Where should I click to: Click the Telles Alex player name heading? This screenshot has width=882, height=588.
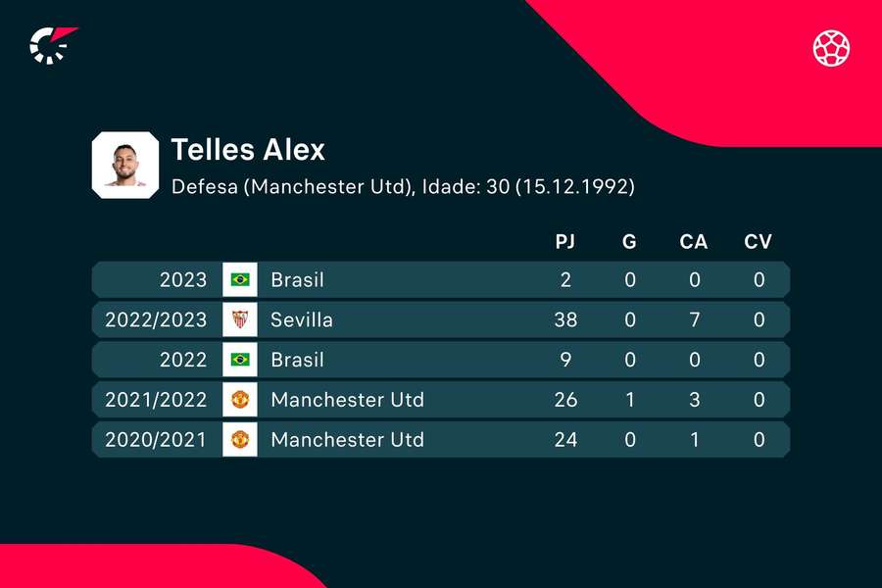[x=248, y=150]
